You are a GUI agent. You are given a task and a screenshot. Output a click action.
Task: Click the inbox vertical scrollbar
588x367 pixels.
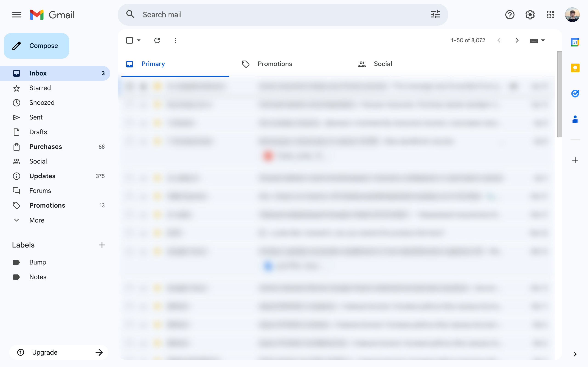tap(559, 95)
